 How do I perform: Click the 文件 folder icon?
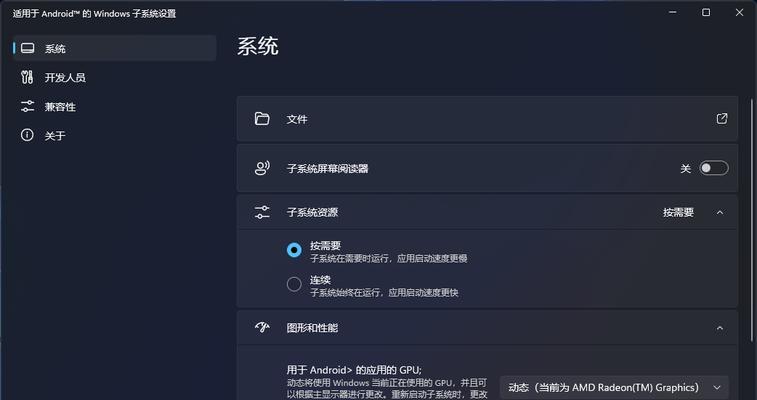262,119
